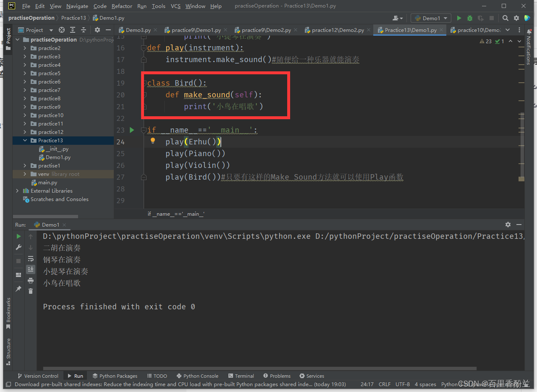Go to previous highlighted problem arrow
The image size is (537, 392).
coord(511,41)
